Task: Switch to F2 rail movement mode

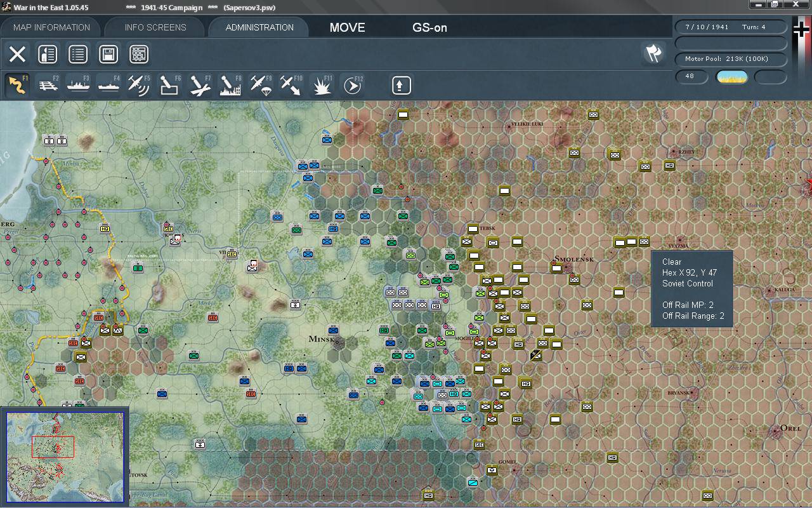Action: coord(48,85)
